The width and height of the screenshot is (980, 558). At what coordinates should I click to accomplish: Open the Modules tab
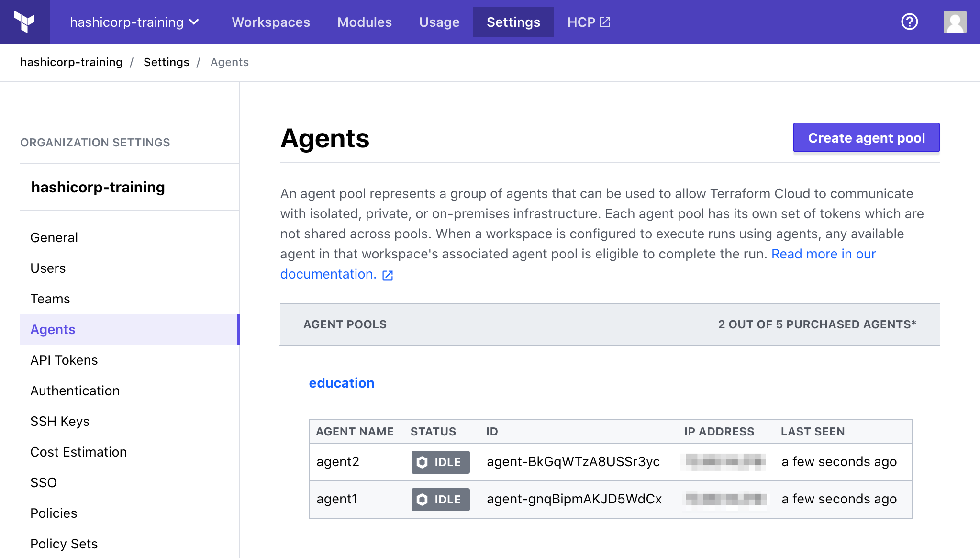(365, 22)
